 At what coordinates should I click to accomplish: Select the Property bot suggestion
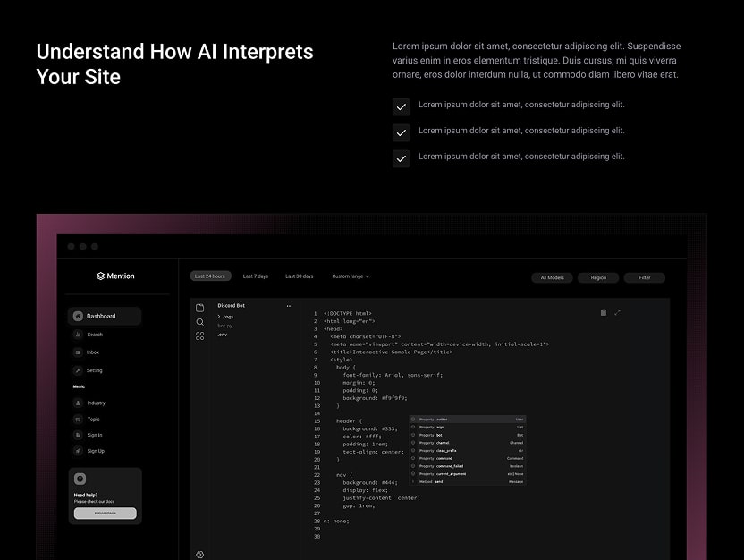(x=468, y=435)
